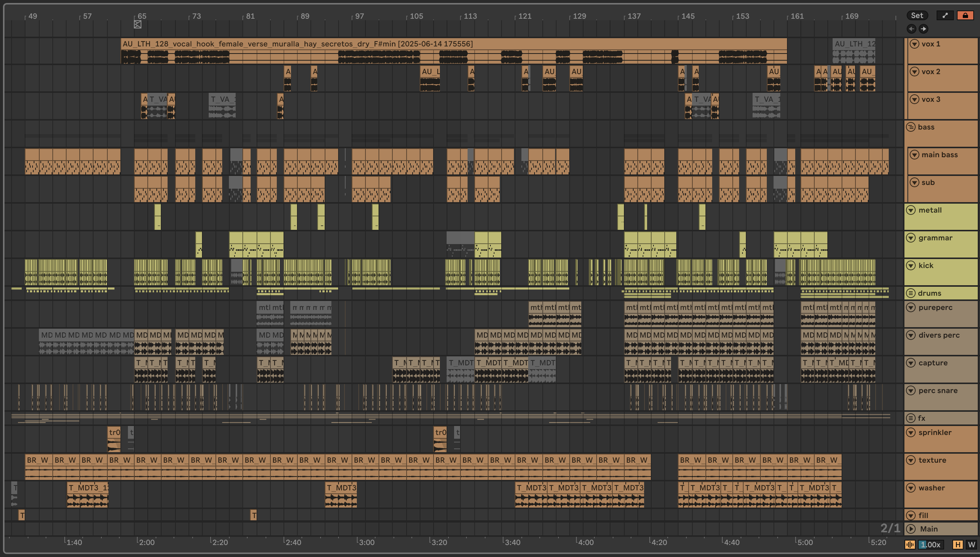Fold the divers perc track arrow
The height and width of the screenshot is (557, 980).
911,335
